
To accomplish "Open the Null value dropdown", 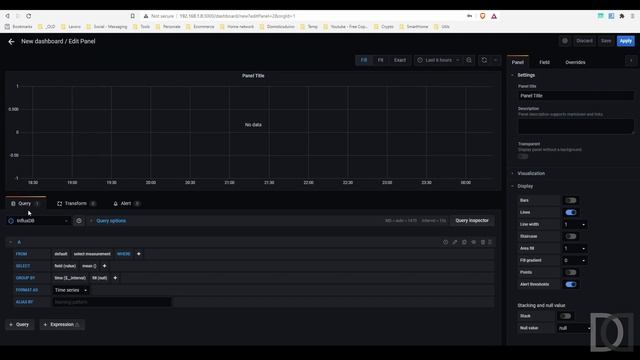I will pos(574,328).
